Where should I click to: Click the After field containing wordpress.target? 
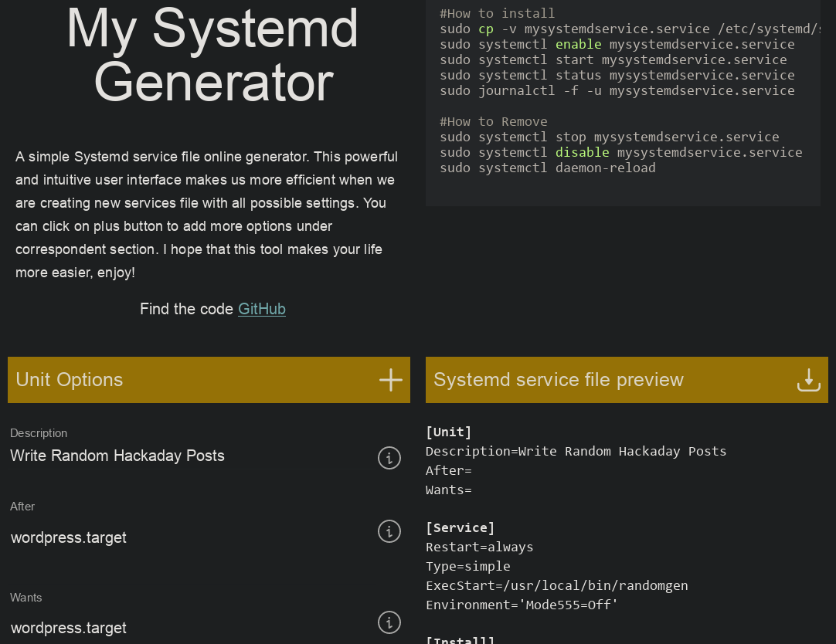pos(185,537)
